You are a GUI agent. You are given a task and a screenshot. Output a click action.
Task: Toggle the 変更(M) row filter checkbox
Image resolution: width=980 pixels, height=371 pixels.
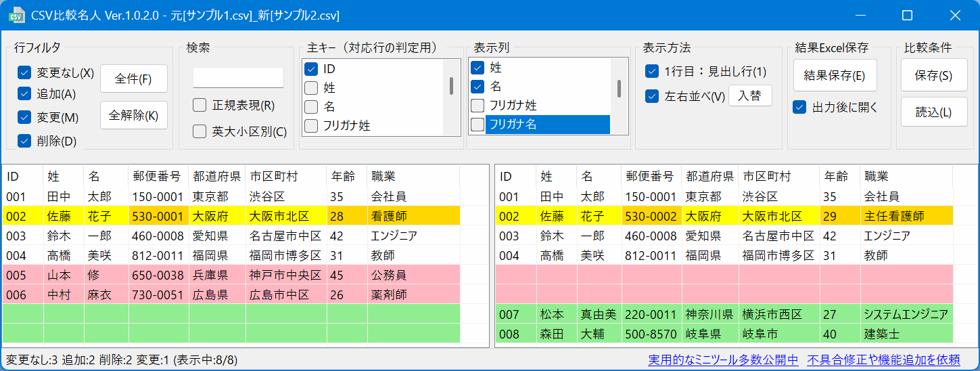pyautogui.click(x=25, y=117)
